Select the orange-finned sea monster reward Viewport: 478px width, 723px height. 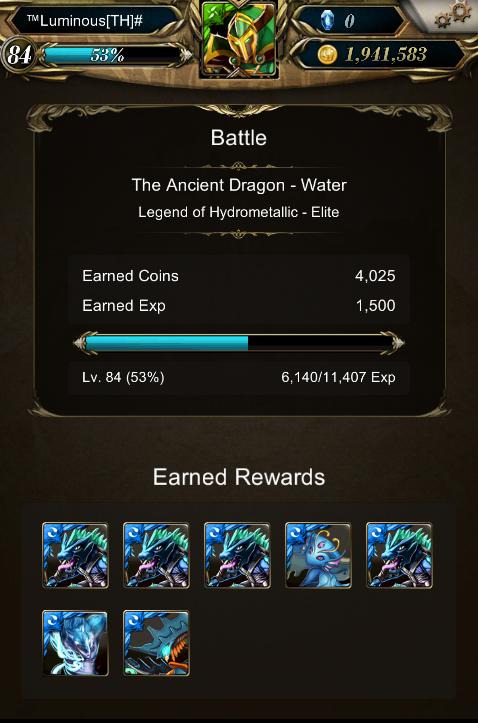point(156,644)
